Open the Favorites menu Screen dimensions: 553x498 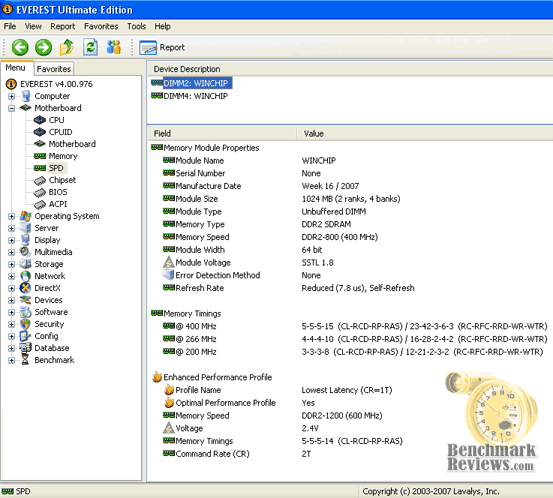pos(101,26)
